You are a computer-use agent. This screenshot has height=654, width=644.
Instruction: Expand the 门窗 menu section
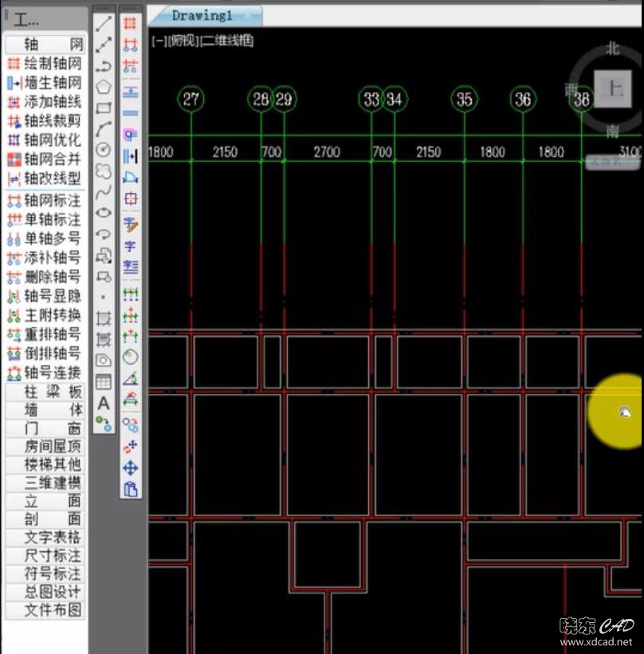click(45, 428)
